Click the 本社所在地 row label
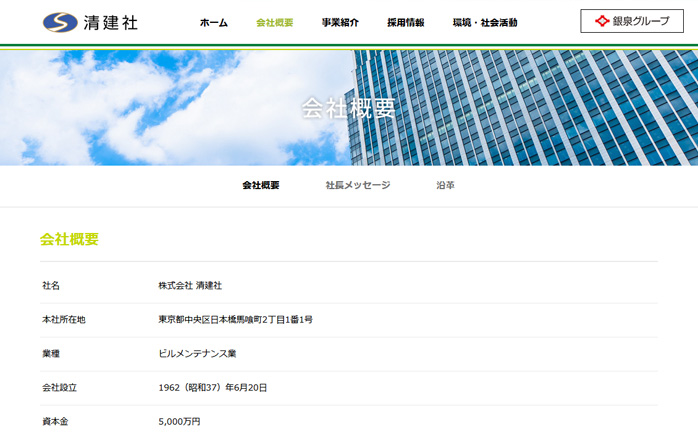The image size is (698, 438). [x=64, y=320]
